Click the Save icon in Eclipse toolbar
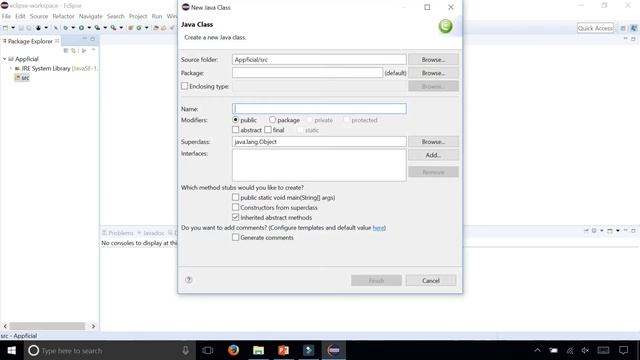 [x=21, y=28]
